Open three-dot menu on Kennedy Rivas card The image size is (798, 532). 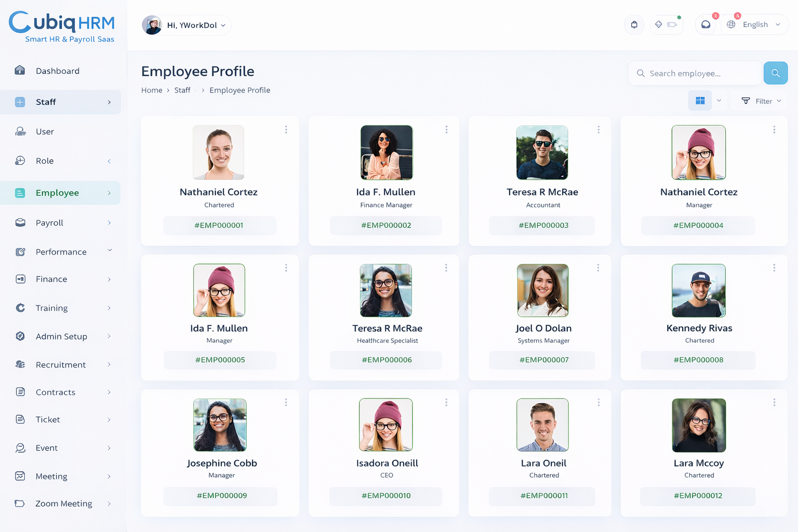(774, 268)
